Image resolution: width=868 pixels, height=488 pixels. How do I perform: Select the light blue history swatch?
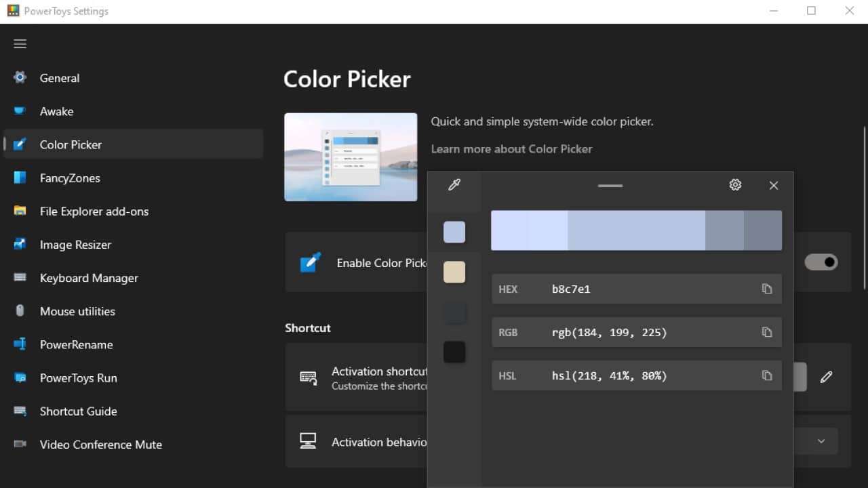pyautogui.click(x=454, y=232)
